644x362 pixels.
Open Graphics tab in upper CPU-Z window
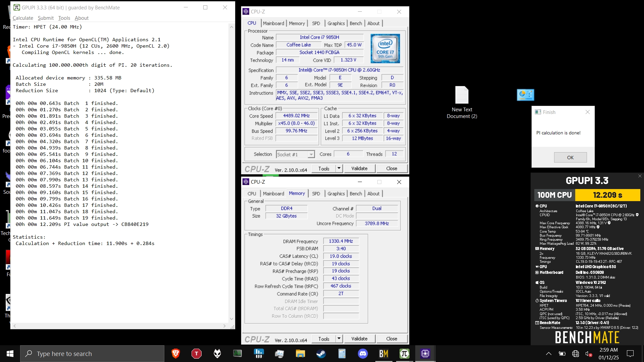click(336, 23)
